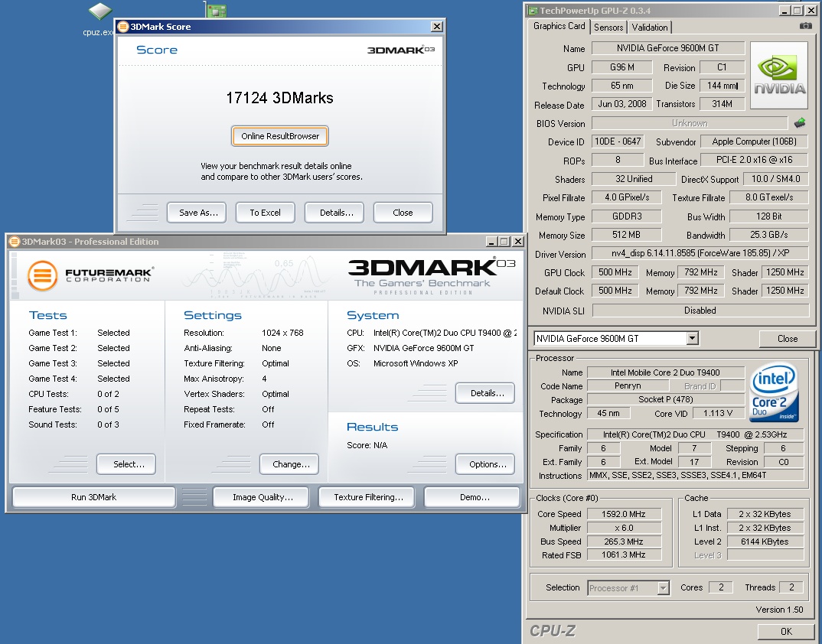Click the CPU-Z Name field Intel Mobile Core 2 Duo T9400

point(665,372)
